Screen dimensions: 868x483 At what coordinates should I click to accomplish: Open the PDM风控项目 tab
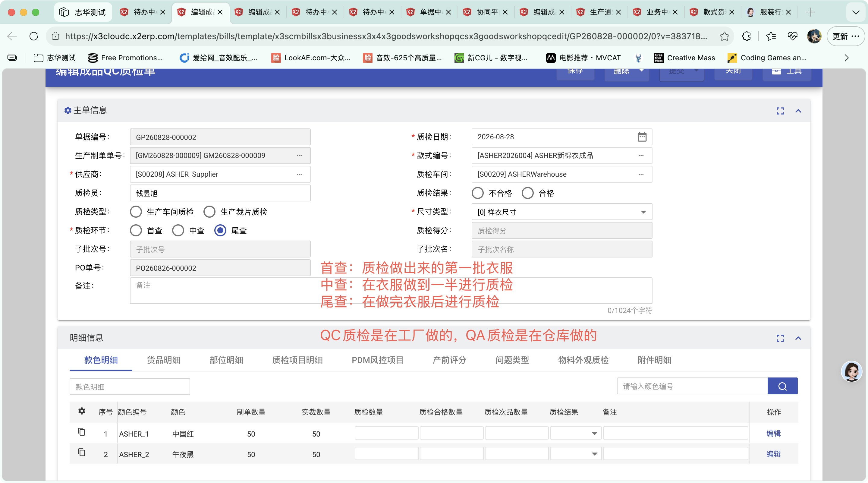coord(377,360)
